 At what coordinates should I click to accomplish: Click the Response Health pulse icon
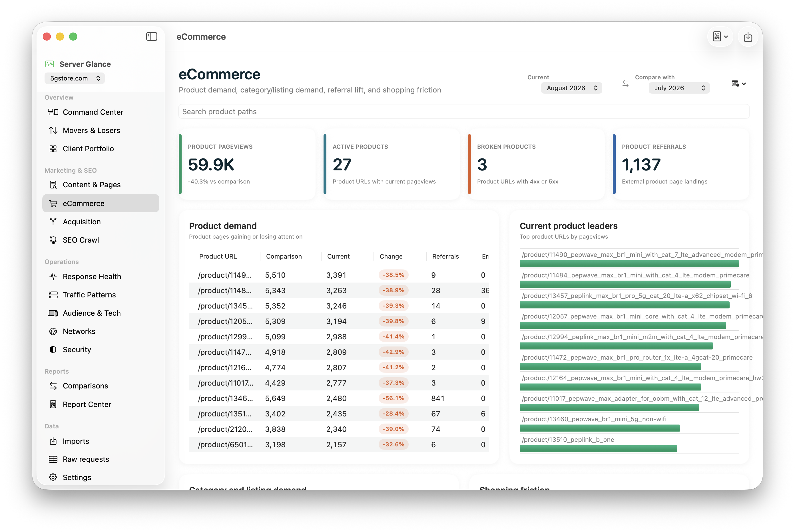coord(53,277)
